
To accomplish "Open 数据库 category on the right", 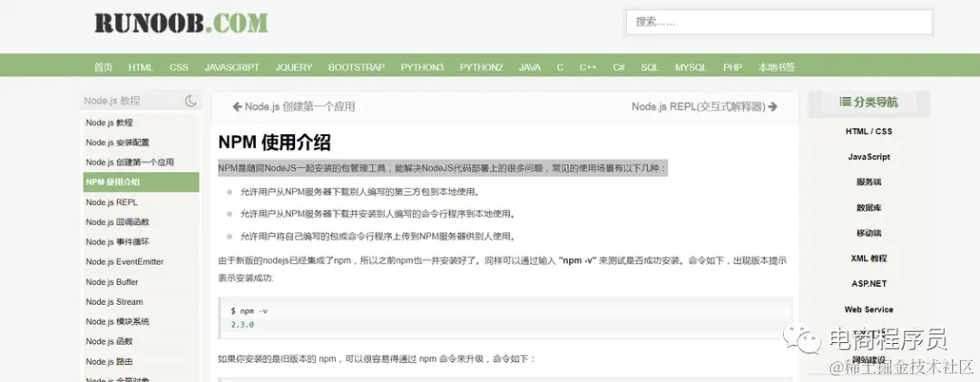I will pos(868,208).
